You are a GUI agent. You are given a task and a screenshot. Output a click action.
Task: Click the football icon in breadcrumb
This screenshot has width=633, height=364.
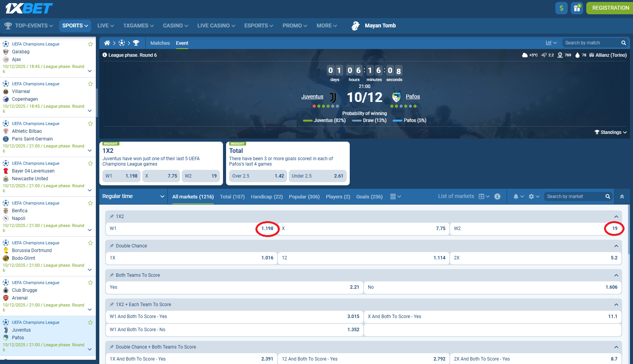122,43
